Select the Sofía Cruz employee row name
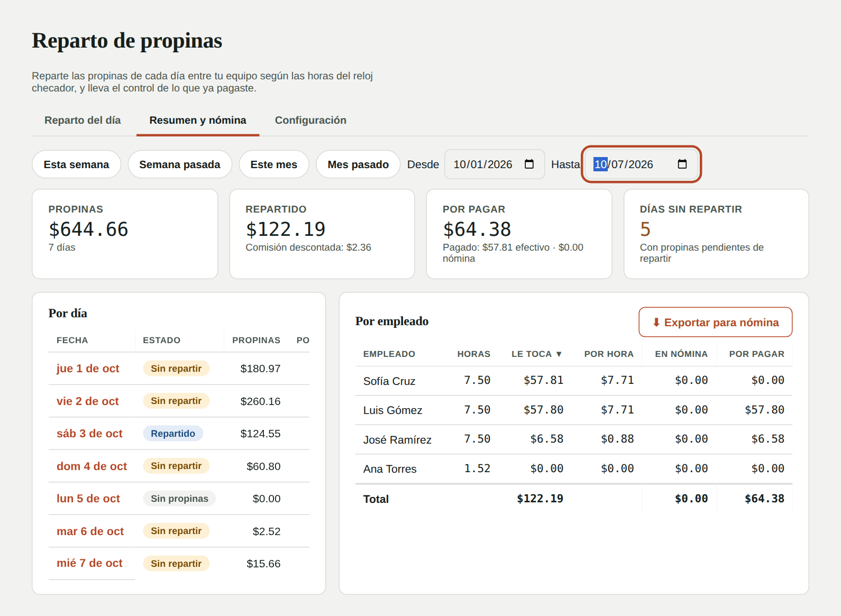The height and width of the screenshot is (616, 841). [x=389, y=381]
